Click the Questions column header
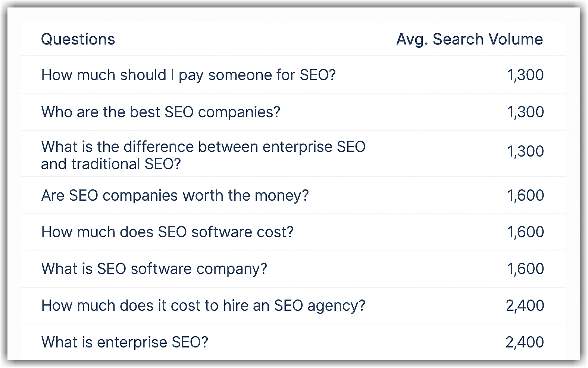This screenshot has height=368, width=588. click(x=78, y=39)
